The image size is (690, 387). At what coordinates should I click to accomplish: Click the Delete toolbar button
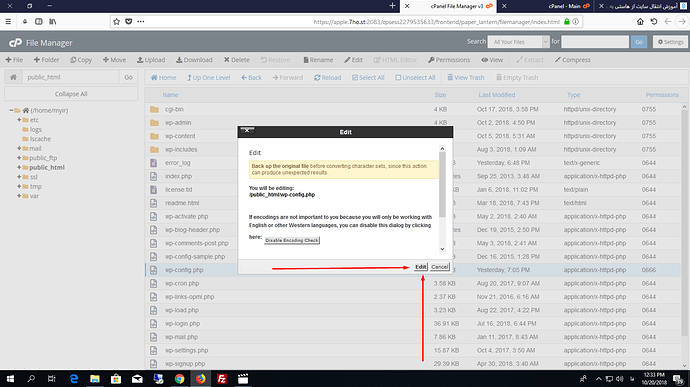click(236, 60)
